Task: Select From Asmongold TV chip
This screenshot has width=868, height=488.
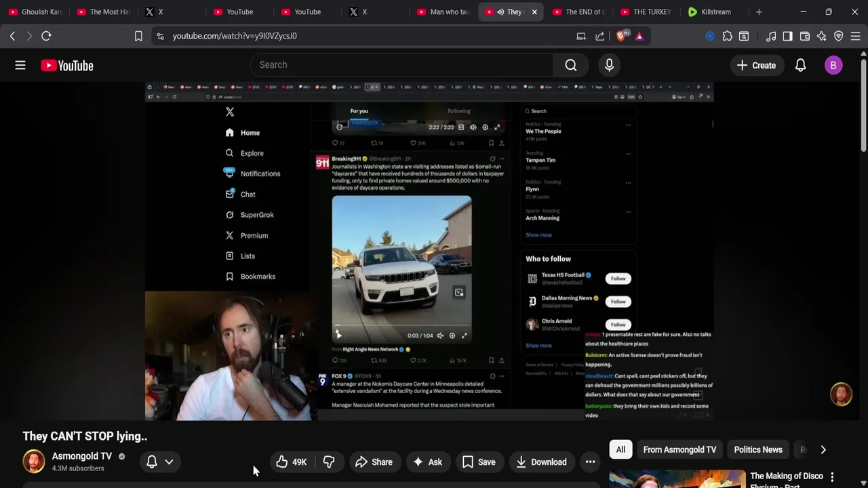Action: coord(679,449)
